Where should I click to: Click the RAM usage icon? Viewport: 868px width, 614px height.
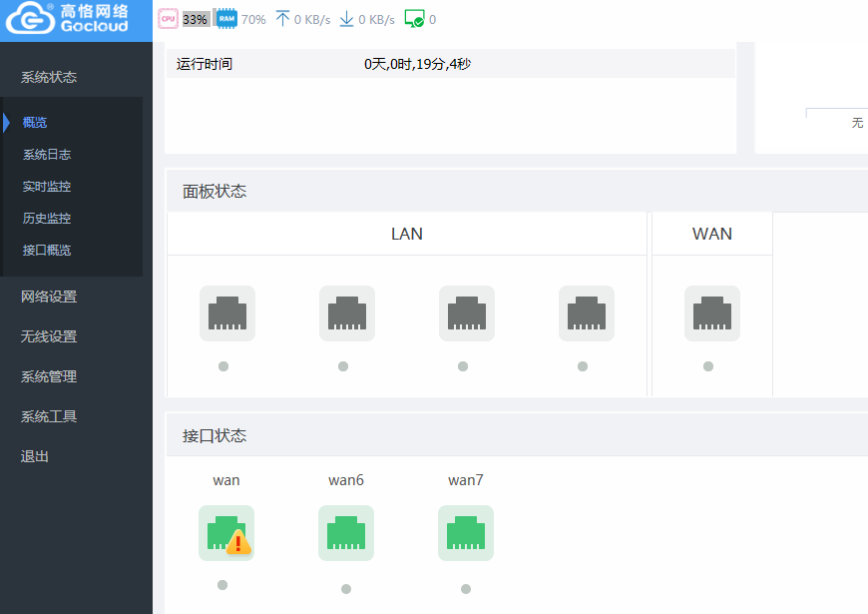(x=226, y=19)
